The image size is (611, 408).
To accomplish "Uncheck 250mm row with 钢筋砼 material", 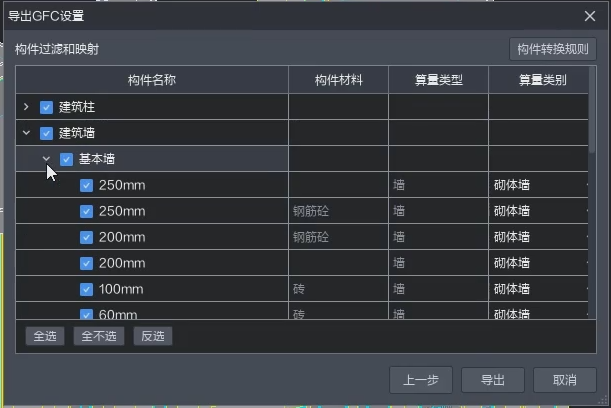I will [x=86, y=211].
